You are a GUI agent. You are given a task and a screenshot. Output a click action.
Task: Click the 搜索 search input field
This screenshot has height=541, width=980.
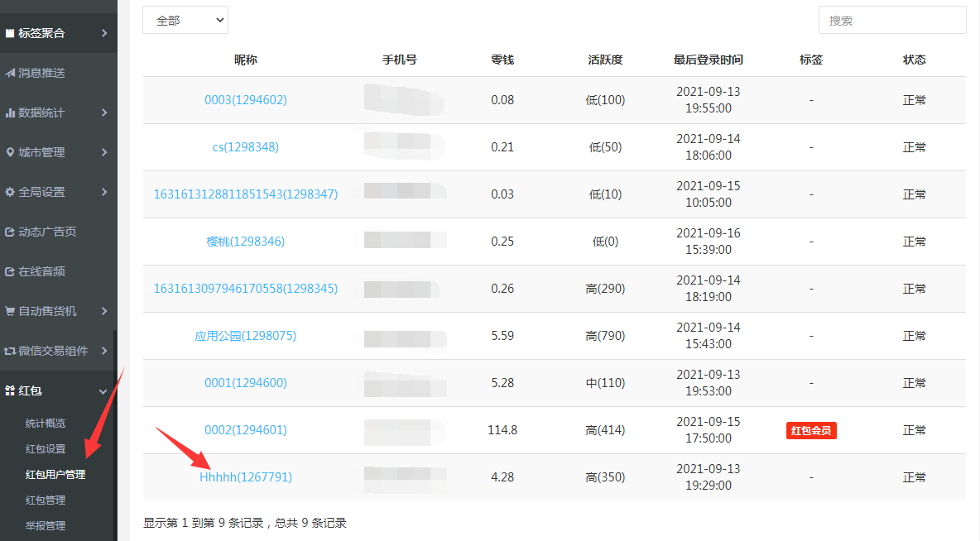892,21
